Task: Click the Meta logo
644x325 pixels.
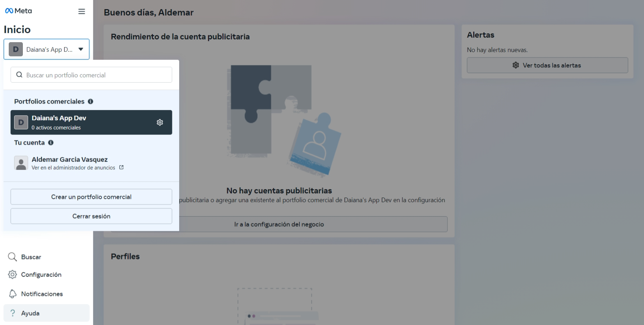Action: (18, 11)
